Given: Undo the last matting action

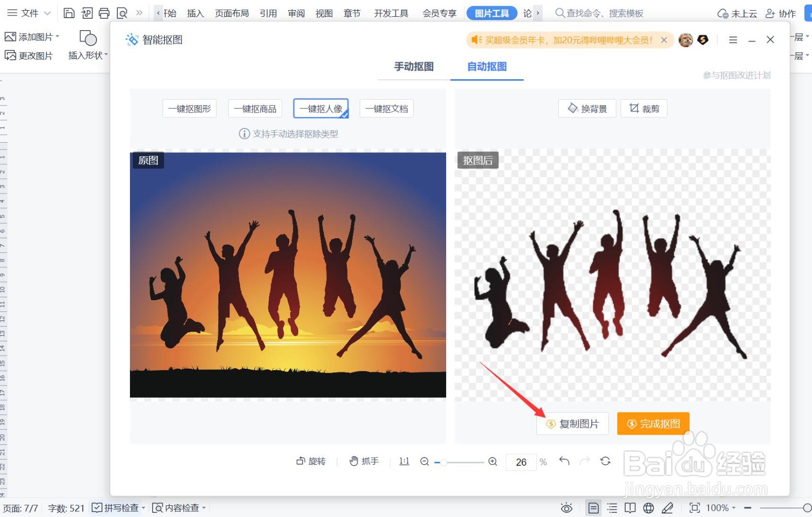Looking at the screenshot, I should tap(564, 461).
